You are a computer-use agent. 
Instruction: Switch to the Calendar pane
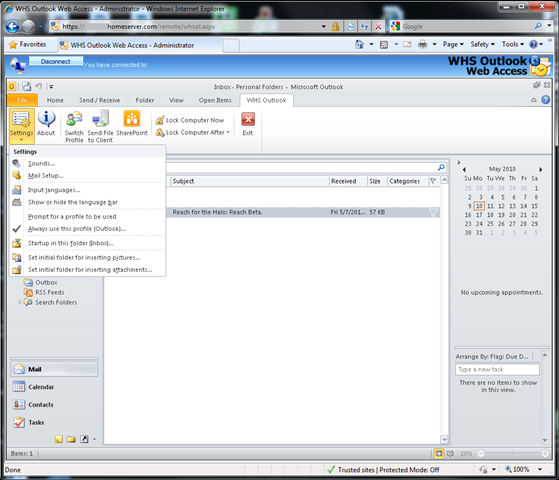54,387
